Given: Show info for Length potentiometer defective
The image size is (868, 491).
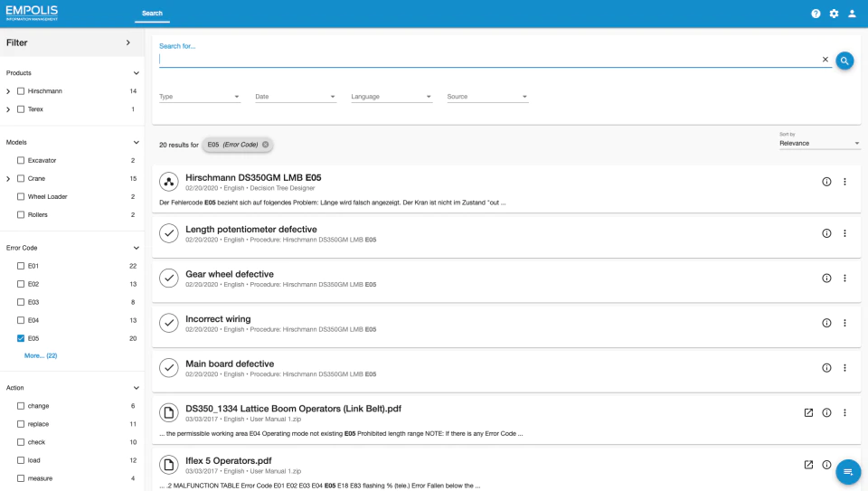Looking at the screenshot, I should point(826,233).
